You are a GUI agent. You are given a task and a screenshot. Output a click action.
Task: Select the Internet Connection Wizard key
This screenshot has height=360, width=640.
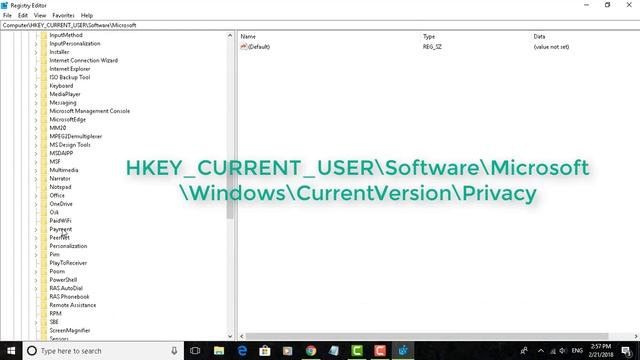click(x=84, y=60)
